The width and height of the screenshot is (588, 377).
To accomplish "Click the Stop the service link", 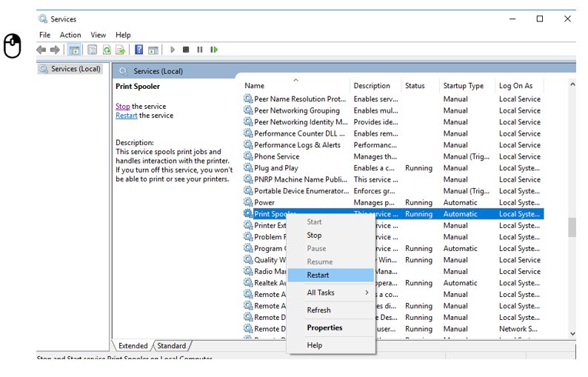I will tap(122, 107).
